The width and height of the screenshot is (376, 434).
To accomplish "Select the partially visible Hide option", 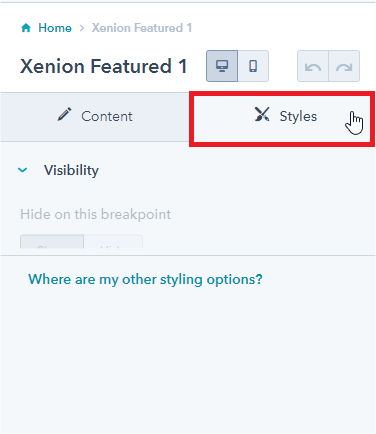I will click(x=113, y=242).
